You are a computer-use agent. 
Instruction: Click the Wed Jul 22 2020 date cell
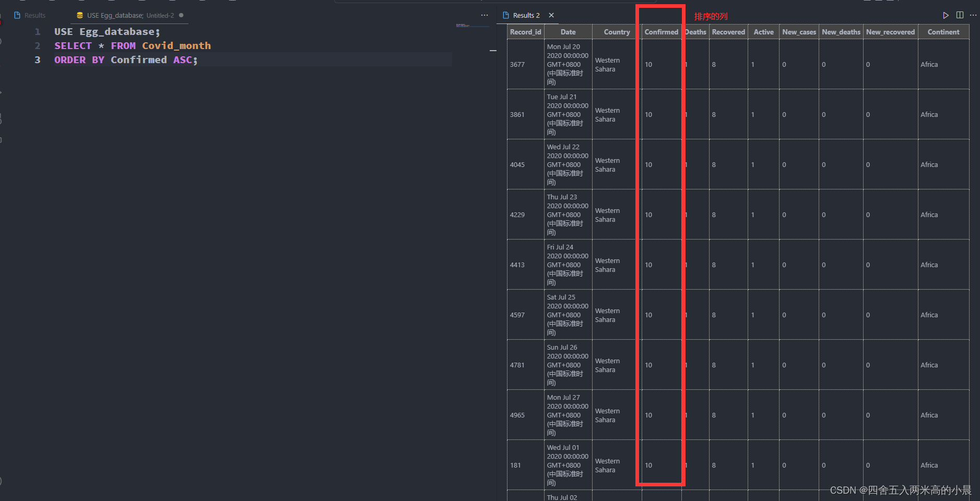(568, 164)
